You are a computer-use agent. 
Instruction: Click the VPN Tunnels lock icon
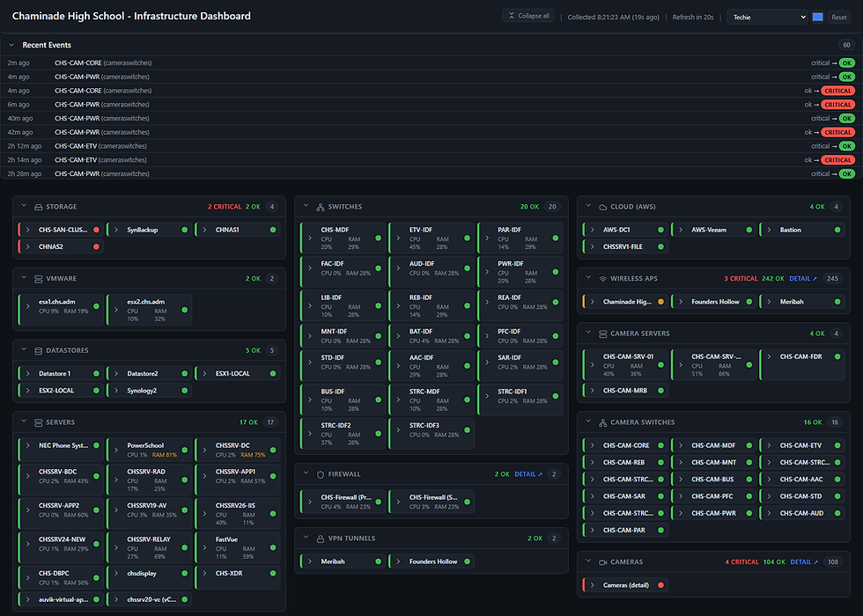click(321, 539)
